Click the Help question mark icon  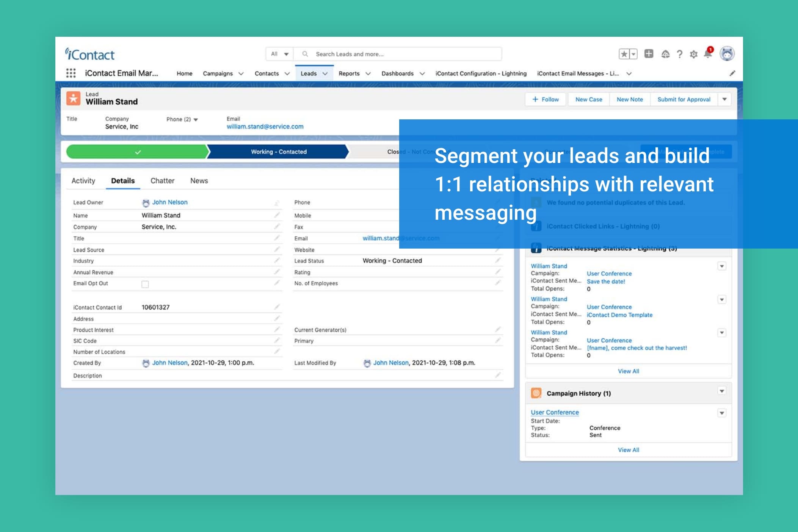pos(680,55)
